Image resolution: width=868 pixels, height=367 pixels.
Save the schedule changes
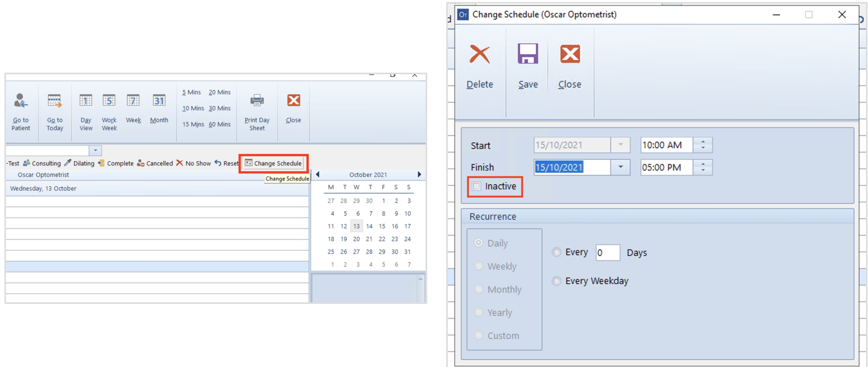coord(528,66)
